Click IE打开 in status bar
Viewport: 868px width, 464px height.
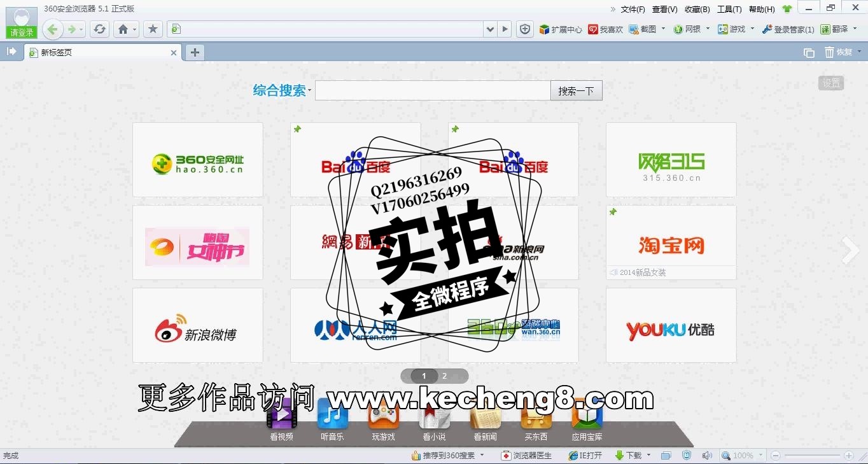[x=585, y=456]
